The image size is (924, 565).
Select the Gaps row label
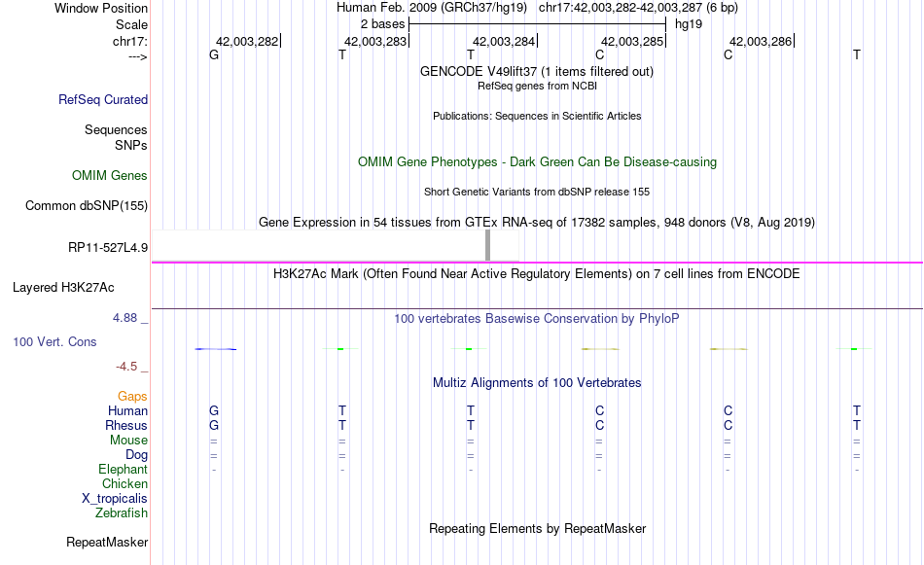coord(132,397)
